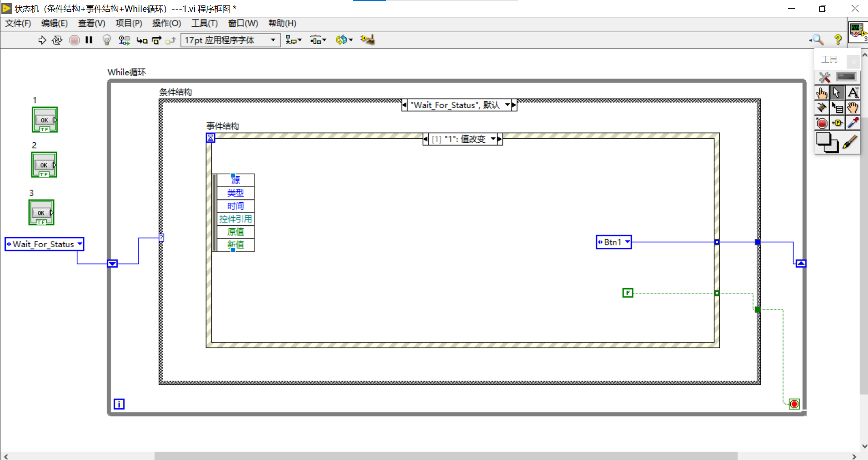
Task: Select the Operate Value hand tool
Action: coord(822,93)
